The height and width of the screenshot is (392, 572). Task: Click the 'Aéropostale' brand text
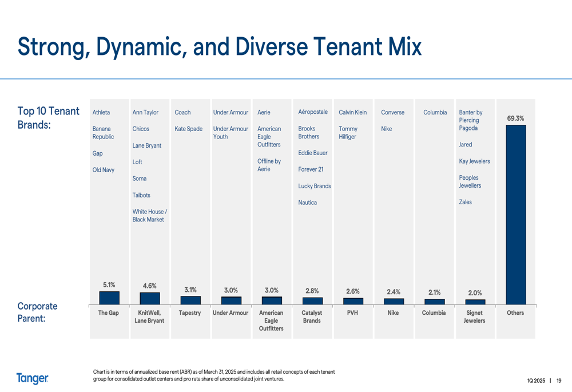point(313,112)
